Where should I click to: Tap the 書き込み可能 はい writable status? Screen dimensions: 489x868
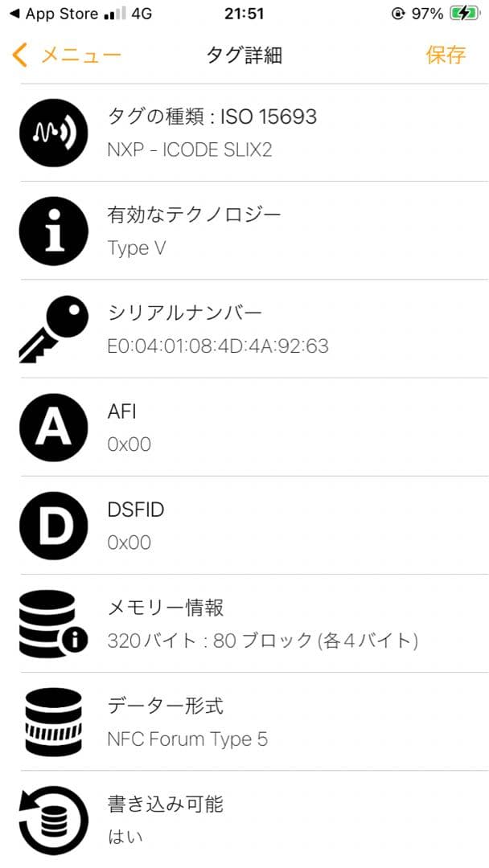[x=125, y=837]
